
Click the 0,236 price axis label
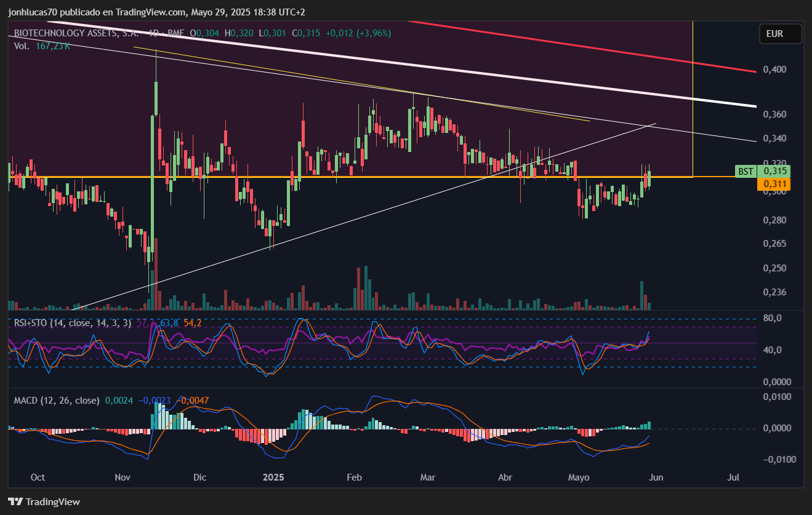pos(774,292)
